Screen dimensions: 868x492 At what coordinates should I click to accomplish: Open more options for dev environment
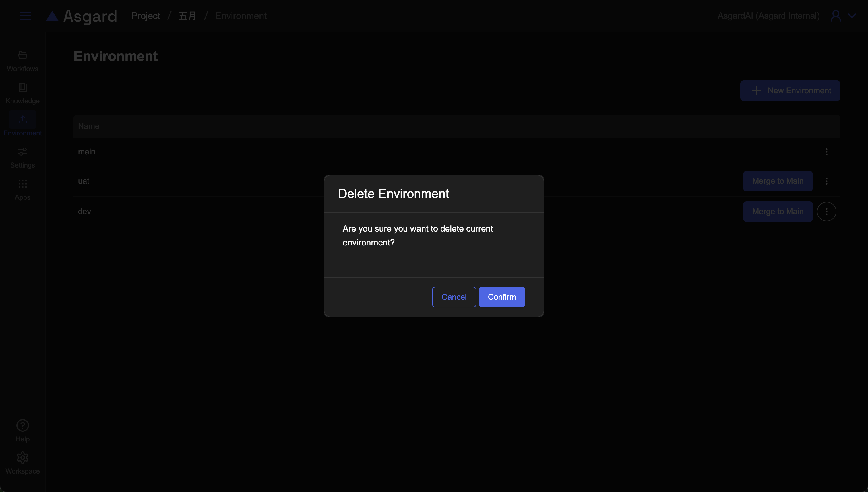(x=826, y=212)
